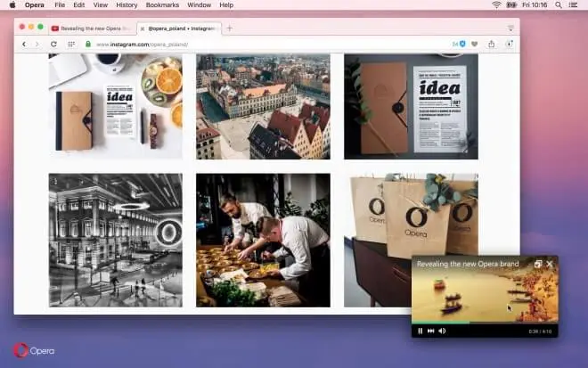Image resolution: width=588 pixels, height=368 pixels.
Task: Close the video pop-out window
Action: [x=550, y=264]
